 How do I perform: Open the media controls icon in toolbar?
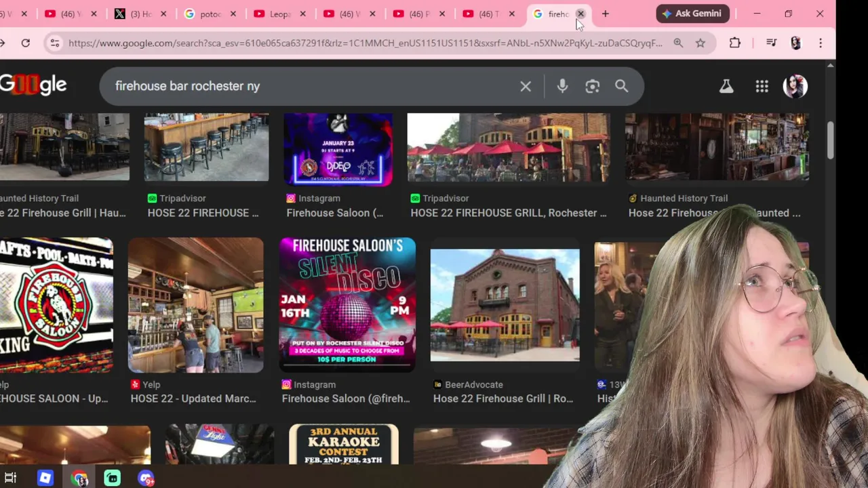(771, 43)
